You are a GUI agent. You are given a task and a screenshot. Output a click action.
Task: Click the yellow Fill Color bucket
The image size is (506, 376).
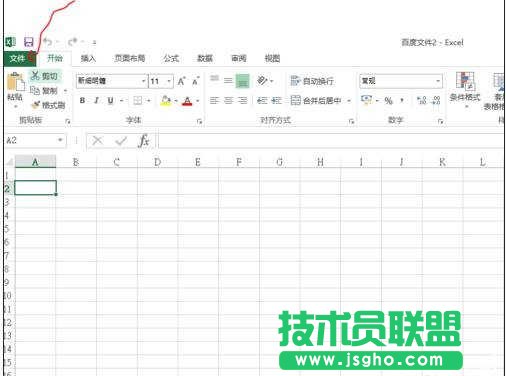(166, 100)
